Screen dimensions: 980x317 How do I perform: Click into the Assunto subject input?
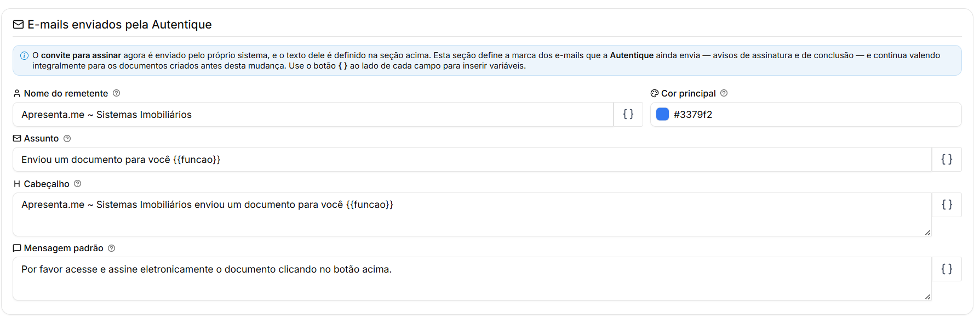point(472,160)
